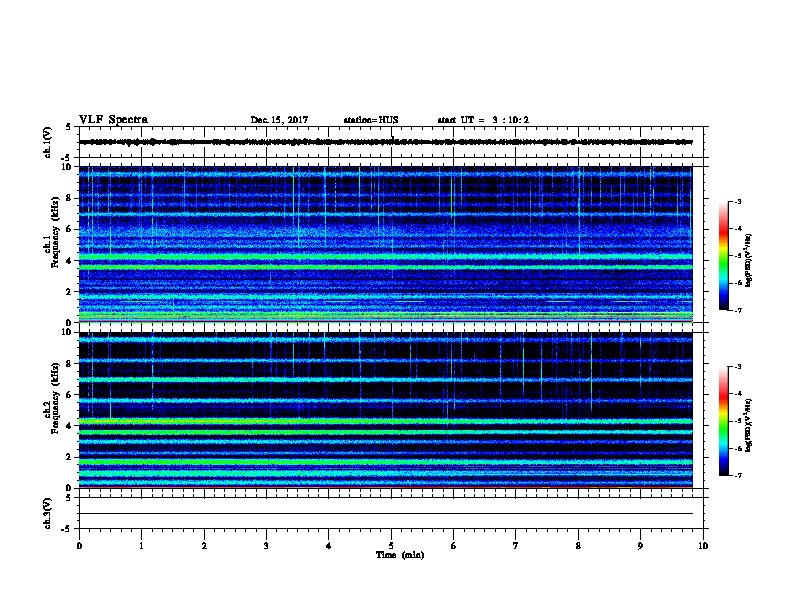
Task: Click the "station=HUS" header label
Action: pos(371,120)
